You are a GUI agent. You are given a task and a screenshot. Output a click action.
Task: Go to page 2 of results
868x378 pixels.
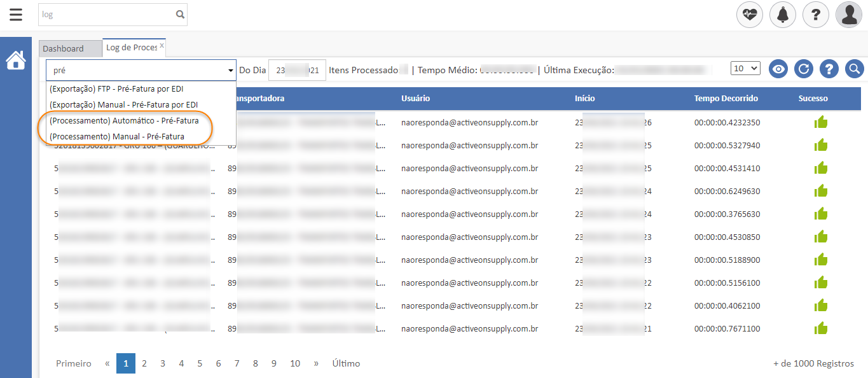point(144,363)
